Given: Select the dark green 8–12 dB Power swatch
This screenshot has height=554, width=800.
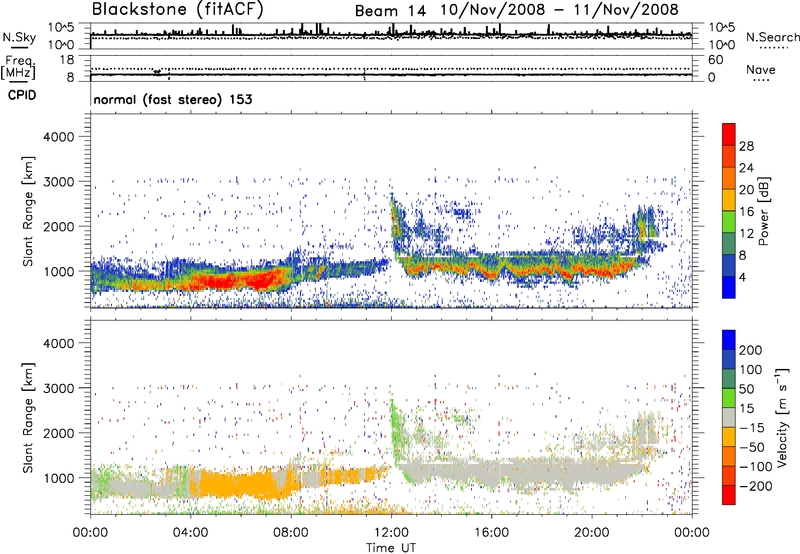Looking at the screenshot, I should tap(729, 244).
